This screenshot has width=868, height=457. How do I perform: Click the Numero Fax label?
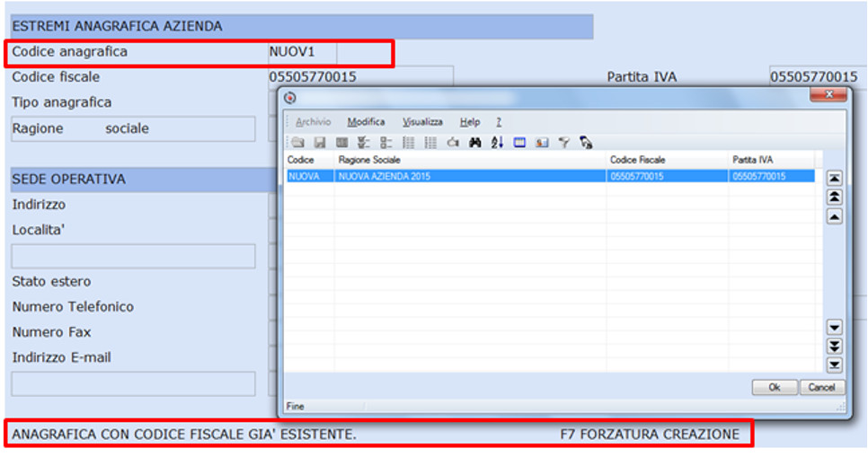click(51, 332)
